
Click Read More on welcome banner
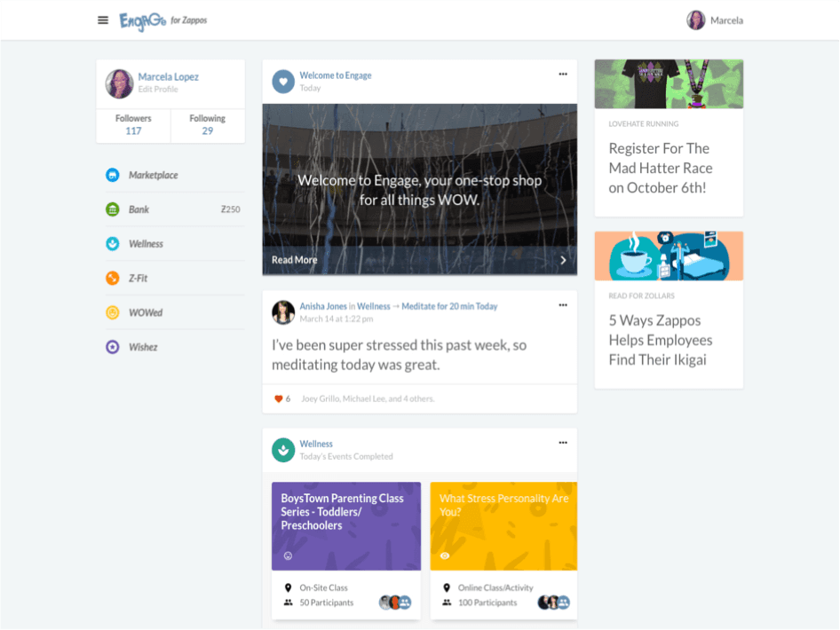tap(294, 260)
